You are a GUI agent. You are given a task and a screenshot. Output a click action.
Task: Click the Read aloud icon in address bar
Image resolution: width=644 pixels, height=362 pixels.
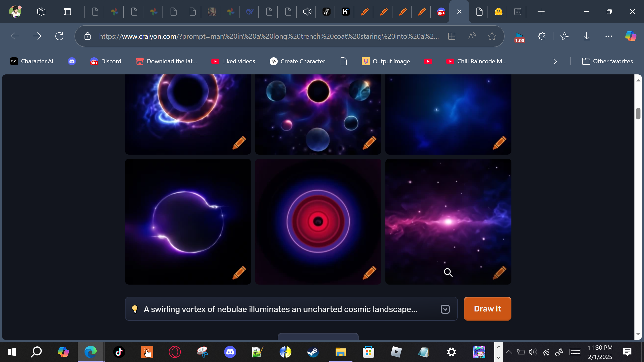[x=472, y=36]
